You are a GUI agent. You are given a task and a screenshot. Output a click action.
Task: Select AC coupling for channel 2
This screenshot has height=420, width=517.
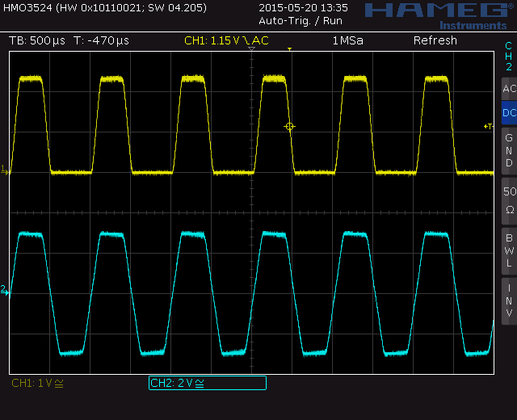tap(508, 89)
